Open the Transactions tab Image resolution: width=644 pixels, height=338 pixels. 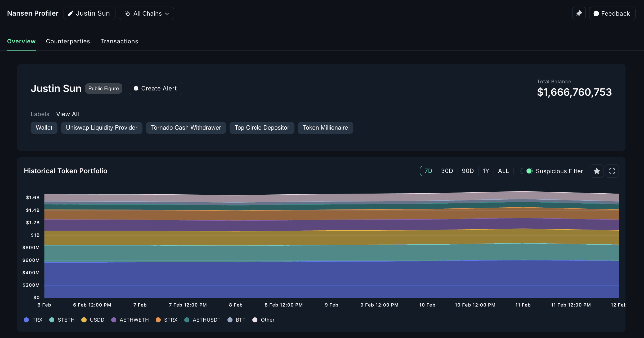pyautogui.click(x=119, y=41)
